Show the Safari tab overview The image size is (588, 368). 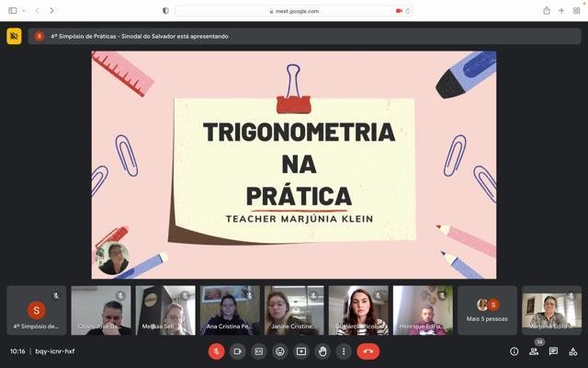577,10
